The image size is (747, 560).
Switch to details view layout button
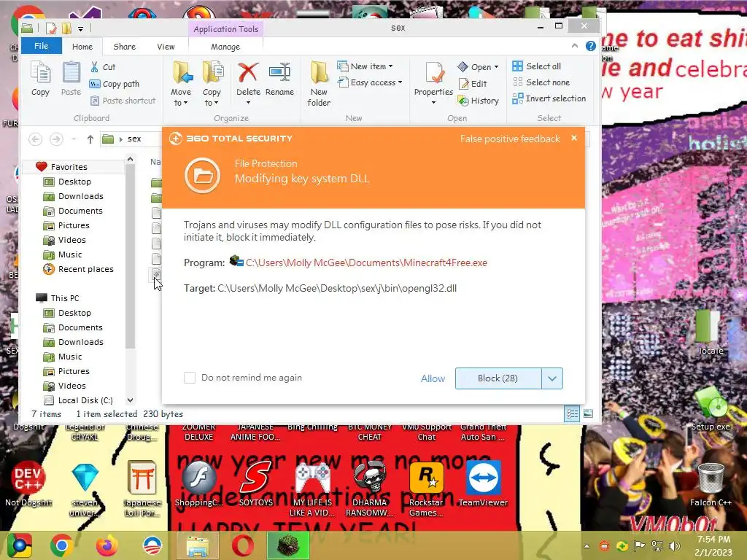[x=572, y=414]
